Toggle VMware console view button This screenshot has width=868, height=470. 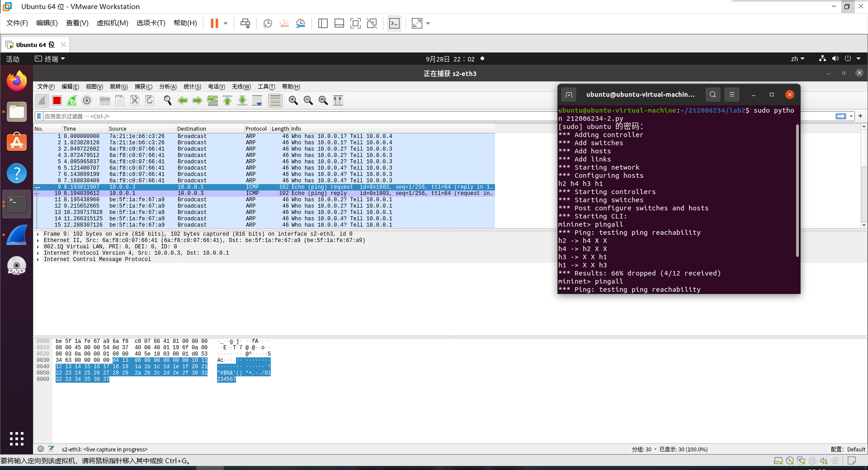coord(394,24)
